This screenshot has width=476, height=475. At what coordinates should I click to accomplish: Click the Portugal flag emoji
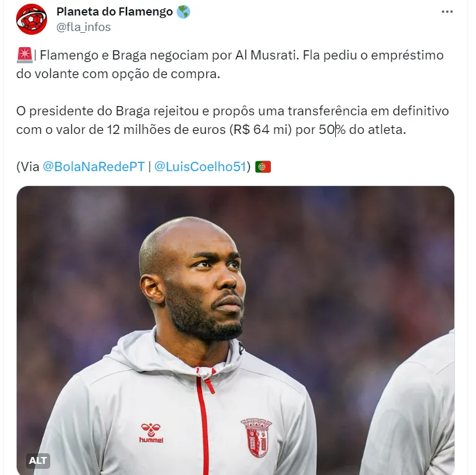[263, 167]
